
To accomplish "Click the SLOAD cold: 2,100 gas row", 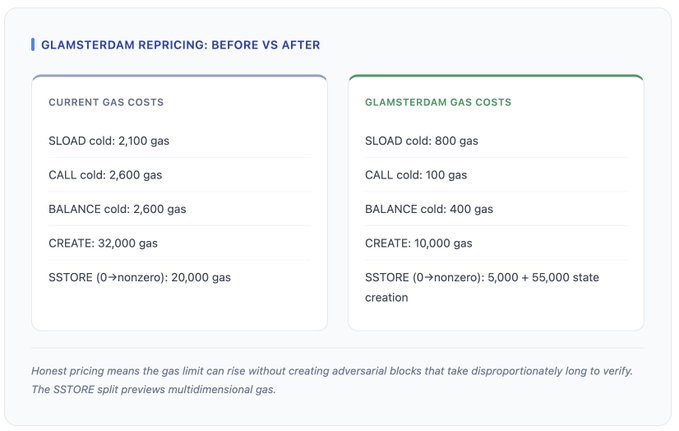I will (109, 141).
